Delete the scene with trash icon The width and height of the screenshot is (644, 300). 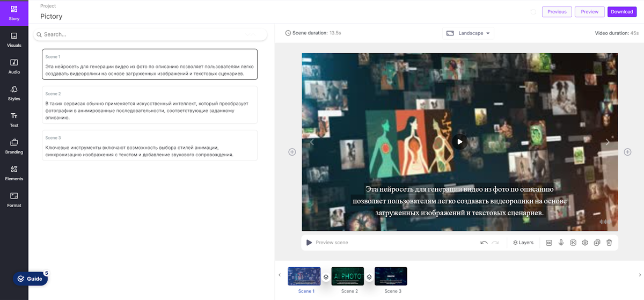[609, 243]
